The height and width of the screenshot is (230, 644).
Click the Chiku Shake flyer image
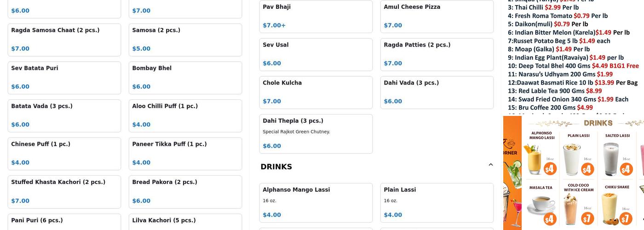(617, 206)
